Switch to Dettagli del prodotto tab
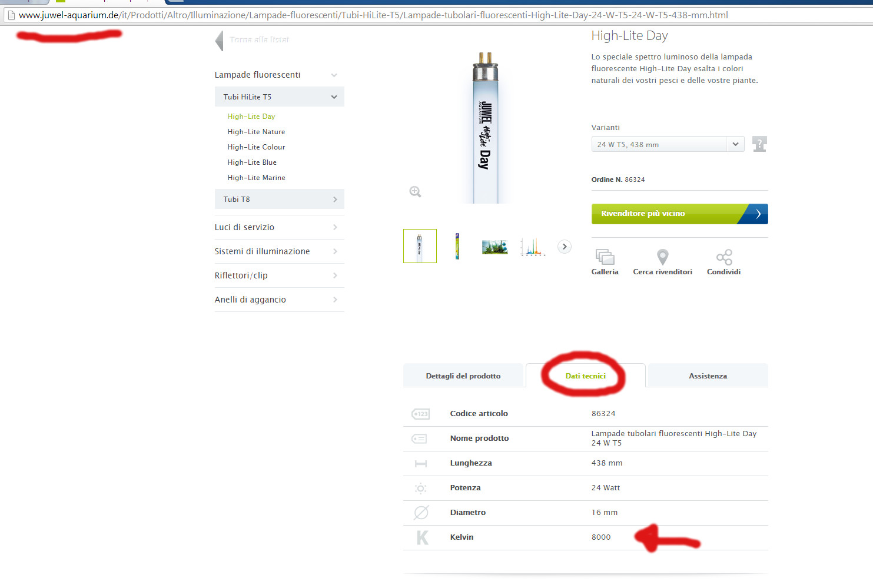 coord(463,376)
